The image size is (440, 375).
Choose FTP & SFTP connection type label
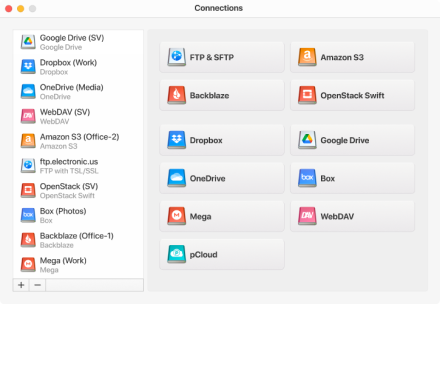click(x=212, y=57)
